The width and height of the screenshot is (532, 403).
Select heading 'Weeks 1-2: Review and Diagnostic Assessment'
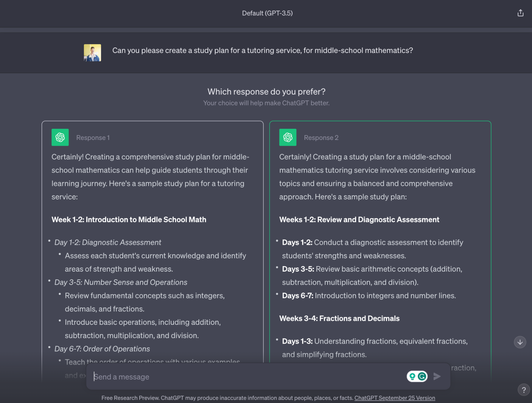(x=359, y=219)
